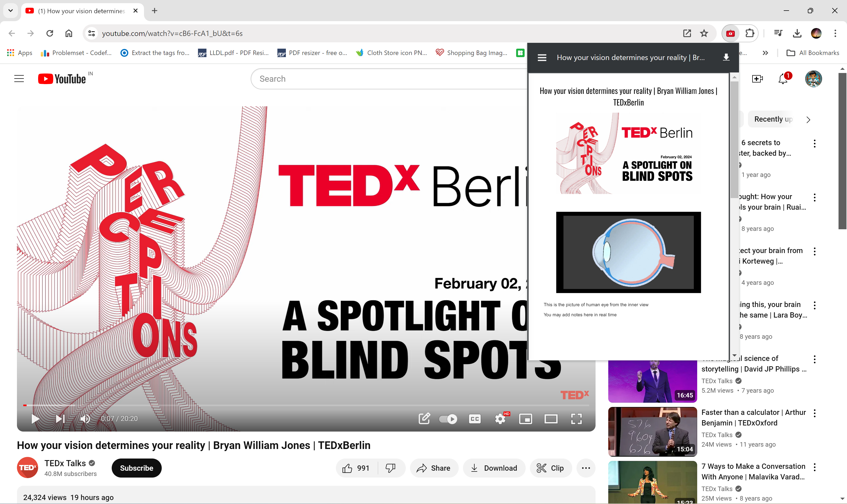Click the red camera extension icon
Image resolution: width=847 pixels, height=504 pixels.
[x=731, y=33]
